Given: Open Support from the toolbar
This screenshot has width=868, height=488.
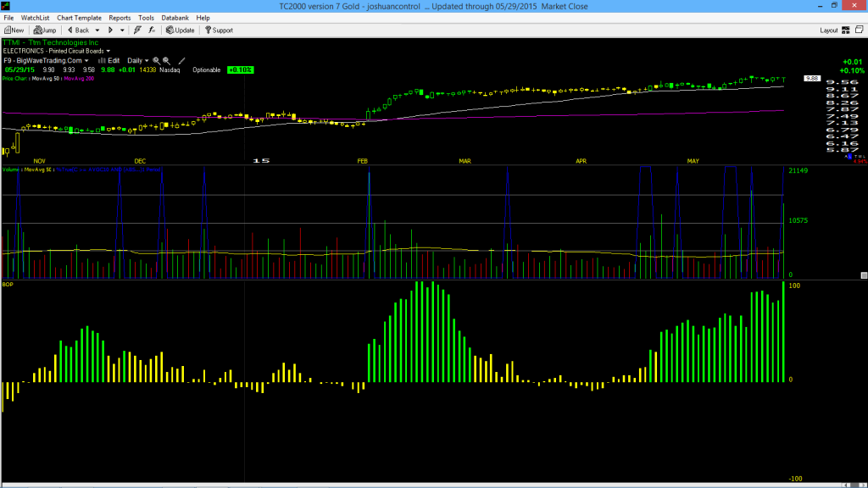Looking at the screenshot, I should click(x=220, y=30).
